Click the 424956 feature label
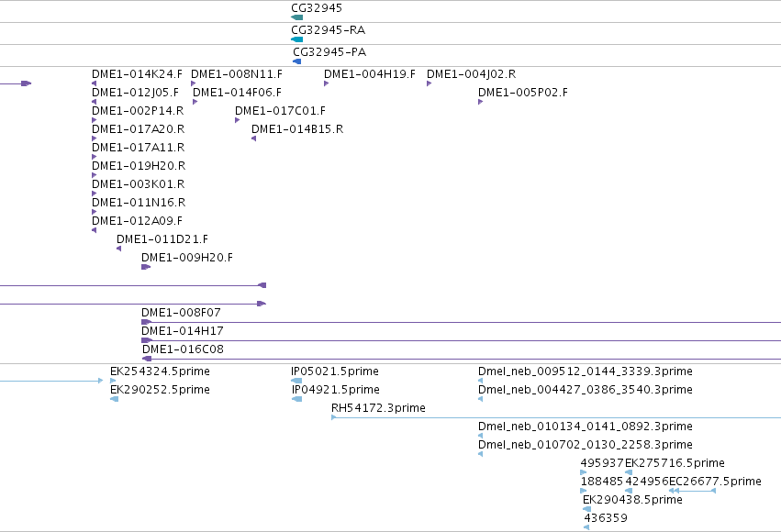The width and height of the screenshot is (781, 532). (646, 482)
